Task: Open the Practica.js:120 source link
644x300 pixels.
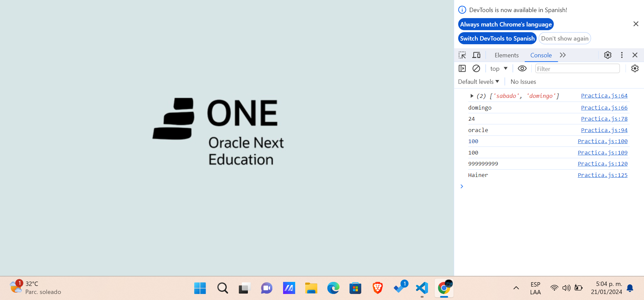Action: point(602,164)
